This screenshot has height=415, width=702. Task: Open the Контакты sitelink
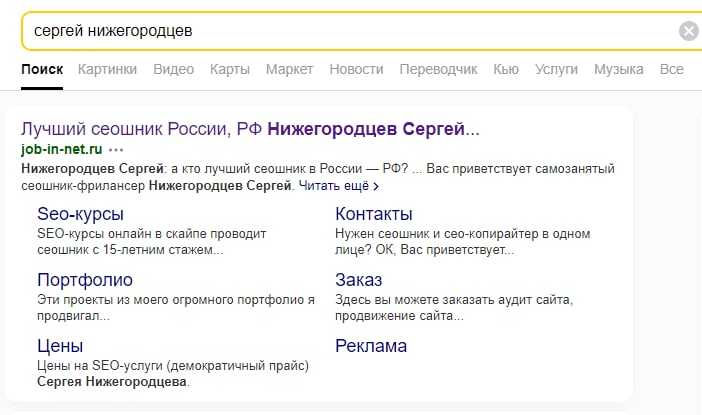click(374, 214)
